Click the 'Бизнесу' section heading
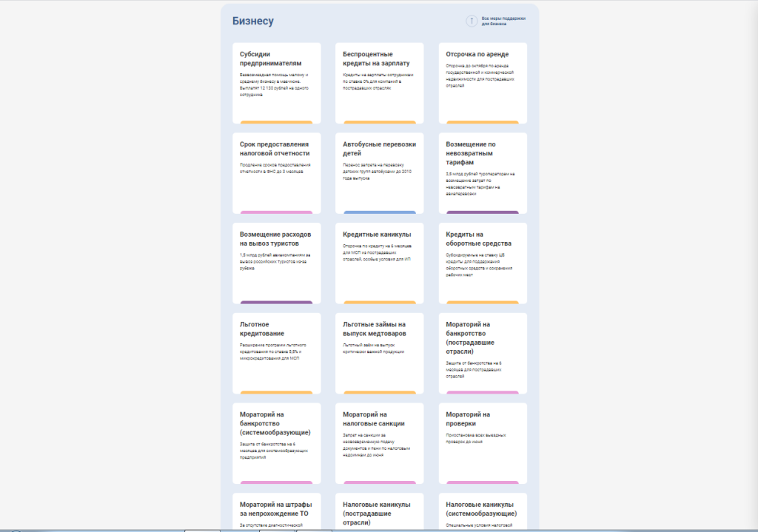The height and width of the screenshot is (532, 758). click(252, 21)
